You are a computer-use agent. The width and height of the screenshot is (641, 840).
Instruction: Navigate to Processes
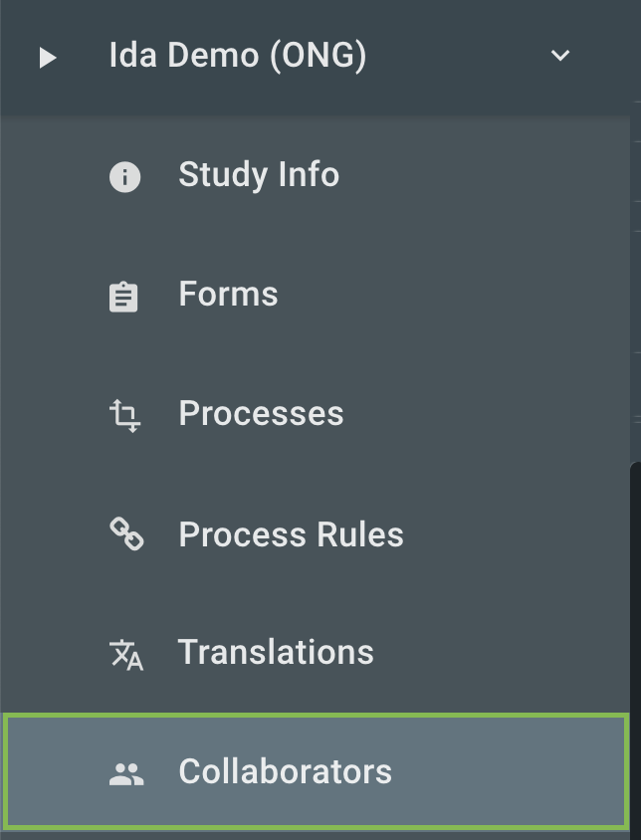pyautogui.click(x=261, y=415)
